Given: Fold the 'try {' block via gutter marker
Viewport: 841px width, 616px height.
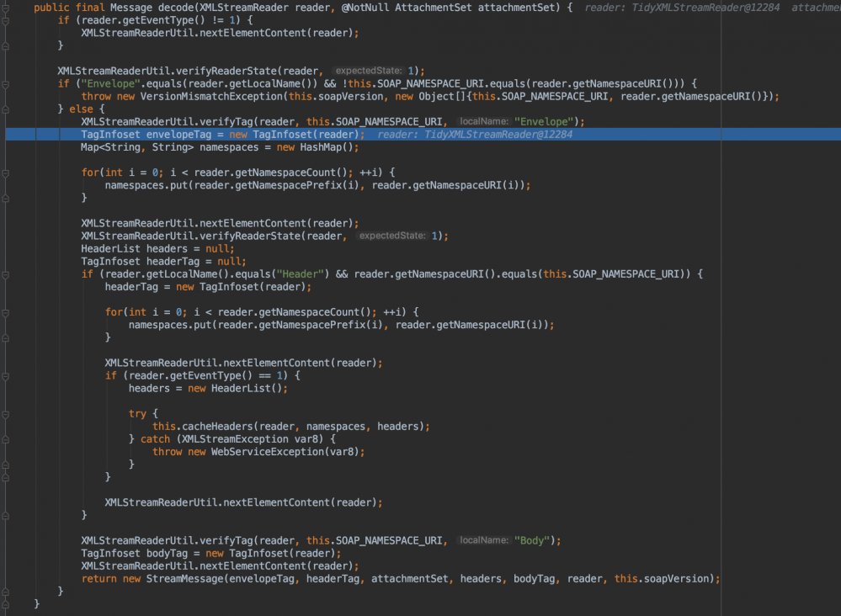Looking at the screenshot, I should pos(5,414).
